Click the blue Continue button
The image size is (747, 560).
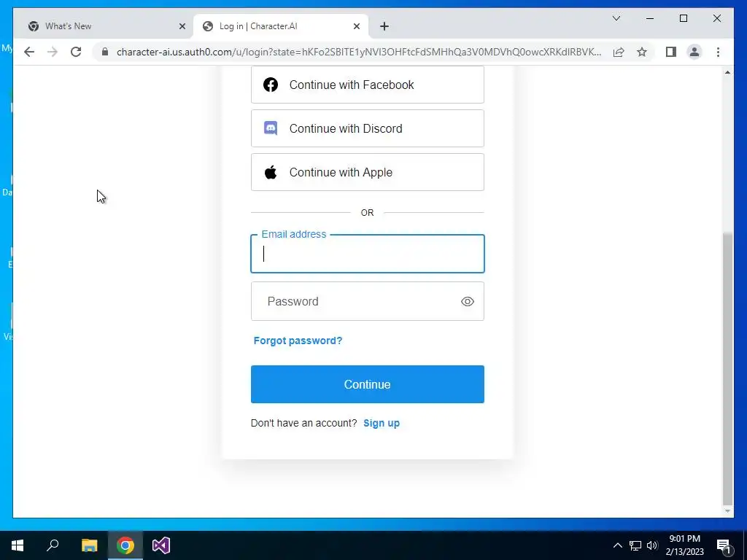368,384
